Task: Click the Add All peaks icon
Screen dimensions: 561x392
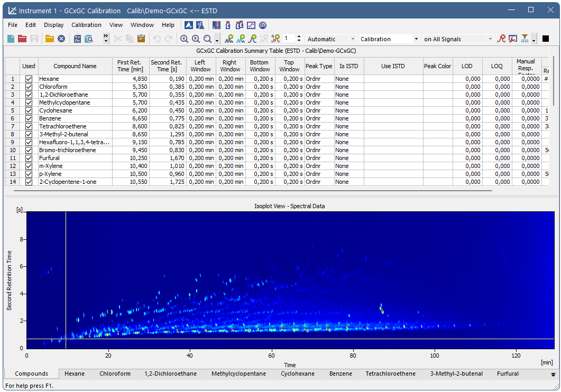Action: click(229, 39)
